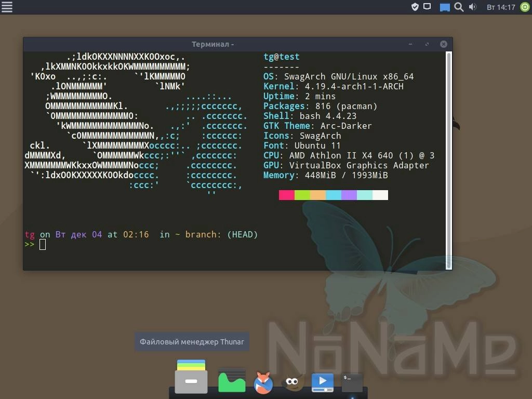
Task: Click the blue workspace switcher icon
Action: click(x=445, y=7)
